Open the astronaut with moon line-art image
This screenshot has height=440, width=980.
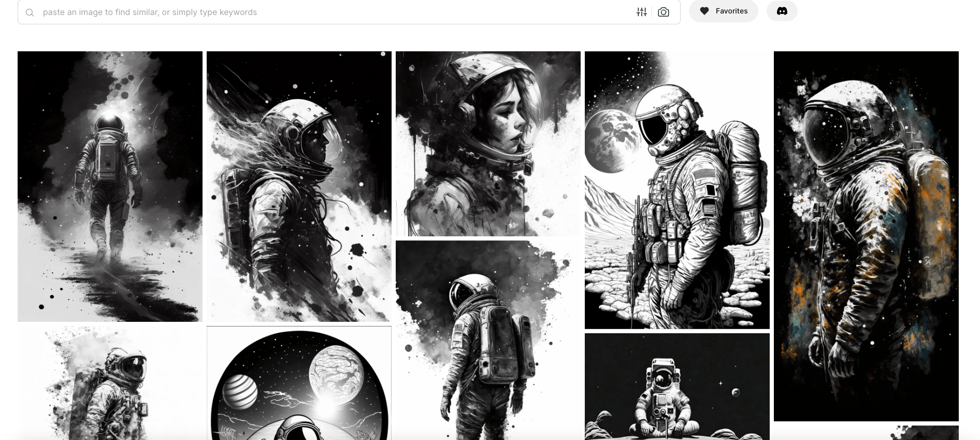[677, 190]
